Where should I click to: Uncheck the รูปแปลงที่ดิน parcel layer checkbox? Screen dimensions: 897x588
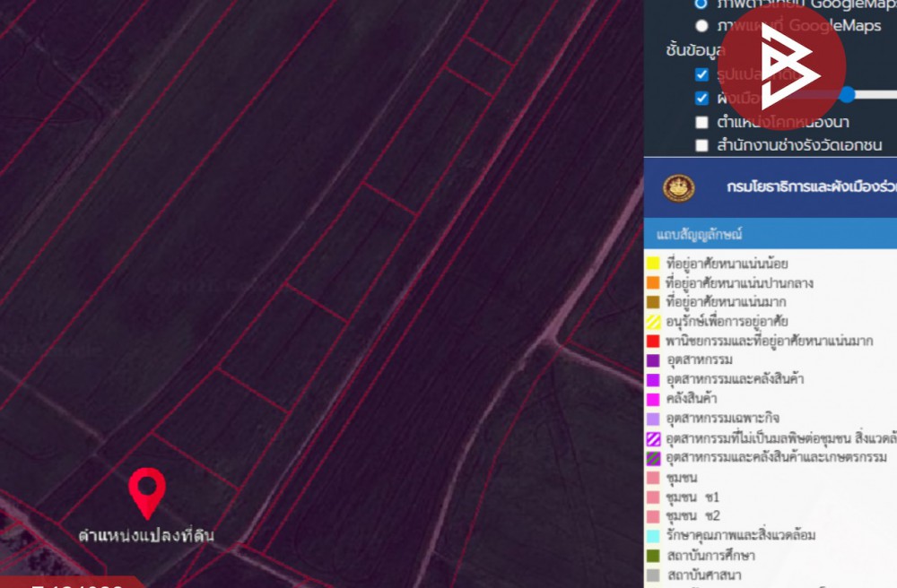point(701,74)
